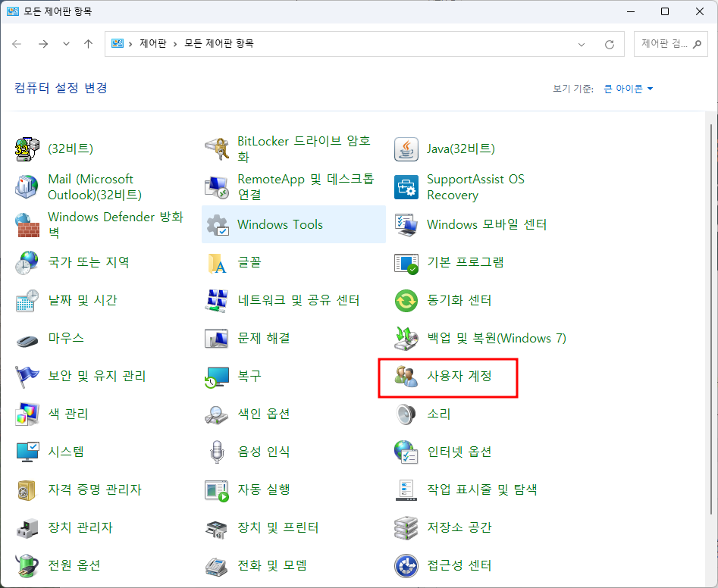Click the search magnifier icon
Screen dimensions: 718x588
coord(697,44)
